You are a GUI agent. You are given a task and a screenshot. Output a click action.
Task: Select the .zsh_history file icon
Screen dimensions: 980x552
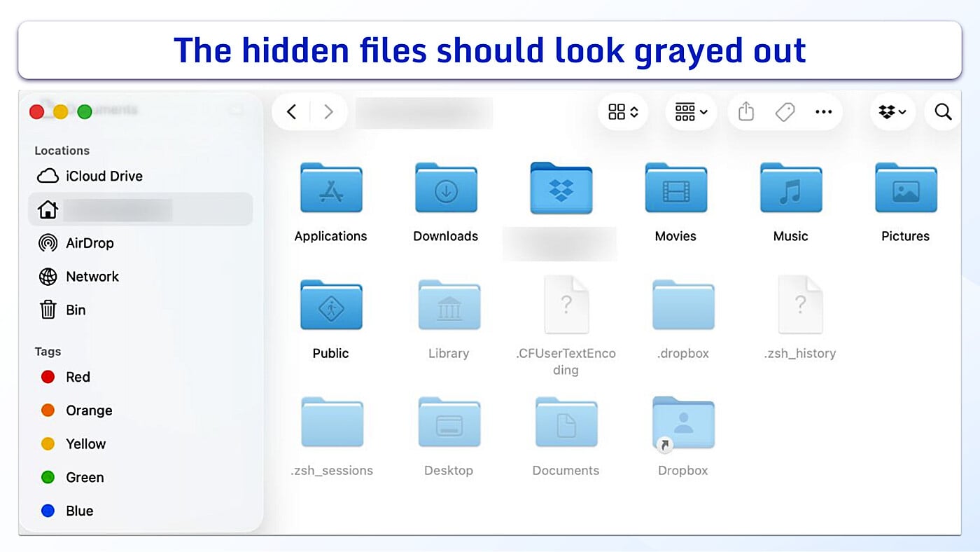pos(800,305)
